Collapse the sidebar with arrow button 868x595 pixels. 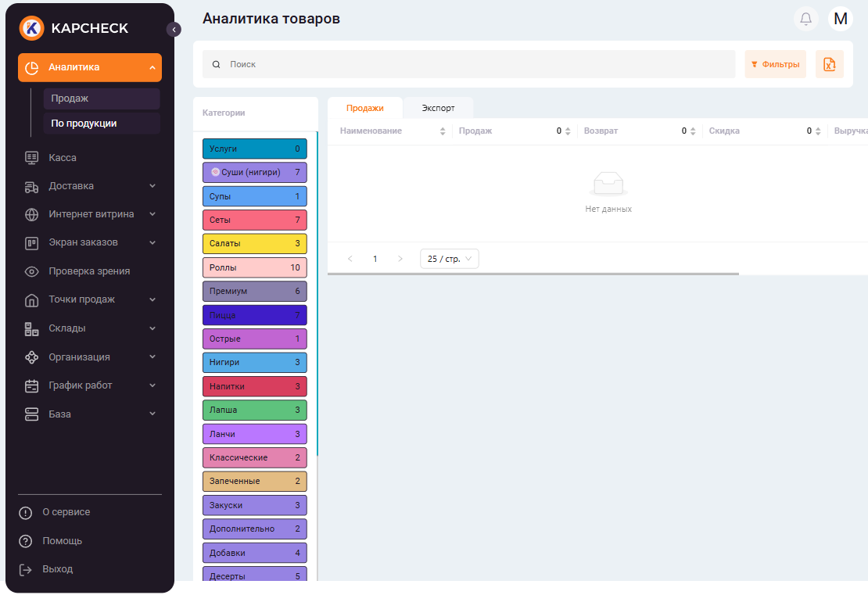click(x=174, y=29)
